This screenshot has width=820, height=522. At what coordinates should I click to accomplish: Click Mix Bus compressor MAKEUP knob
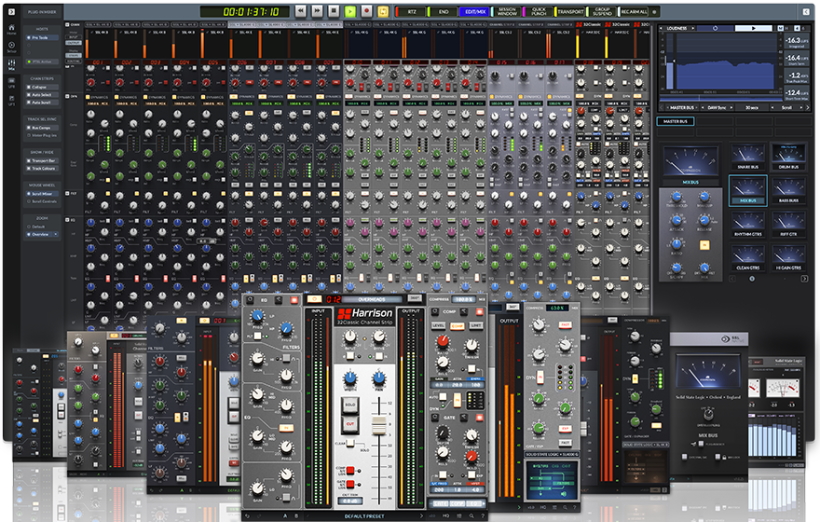704,197
